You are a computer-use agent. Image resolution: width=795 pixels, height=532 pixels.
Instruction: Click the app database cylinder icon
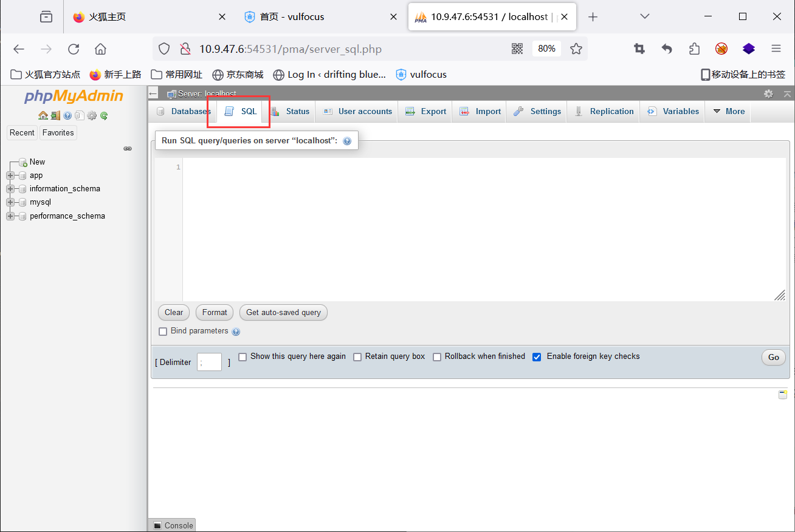(x=23, y=176)
